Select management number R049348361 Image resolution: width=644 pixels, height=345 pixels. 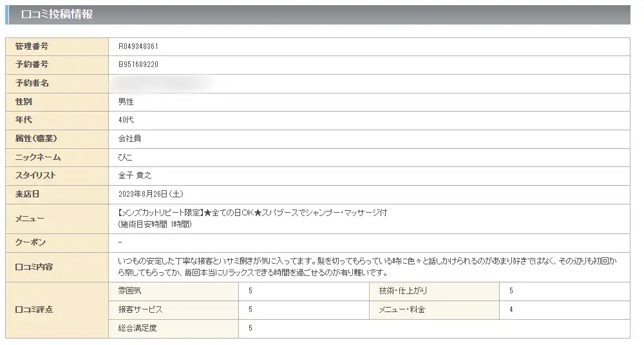[138, 46]
